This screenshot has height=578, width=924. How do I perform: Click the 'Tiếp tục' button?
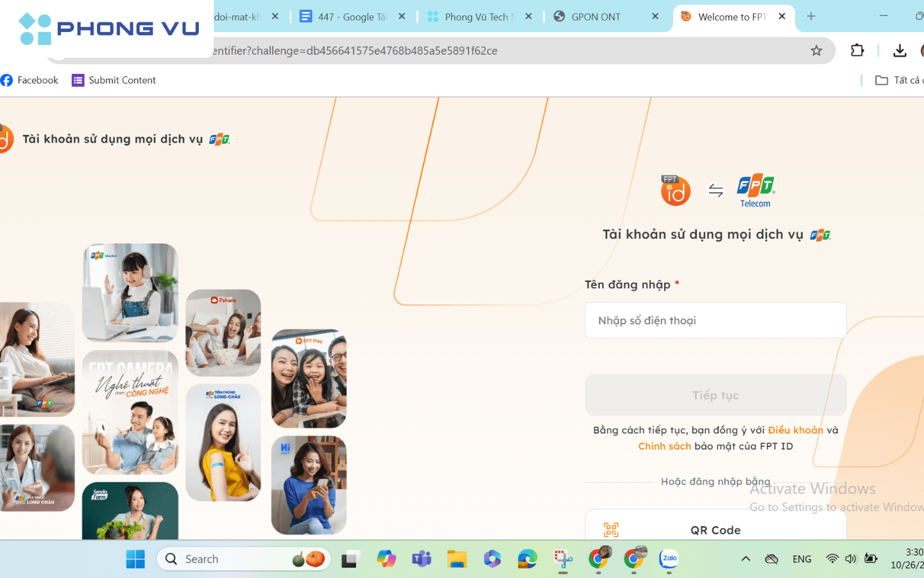tap(715, 395)
